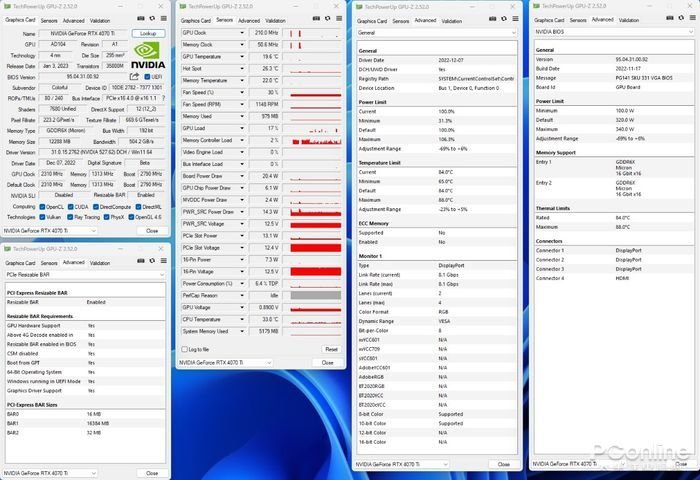Camera icon in the General advanced window
The width and height of the screenshot is (700, 480).
coord(492,19)
